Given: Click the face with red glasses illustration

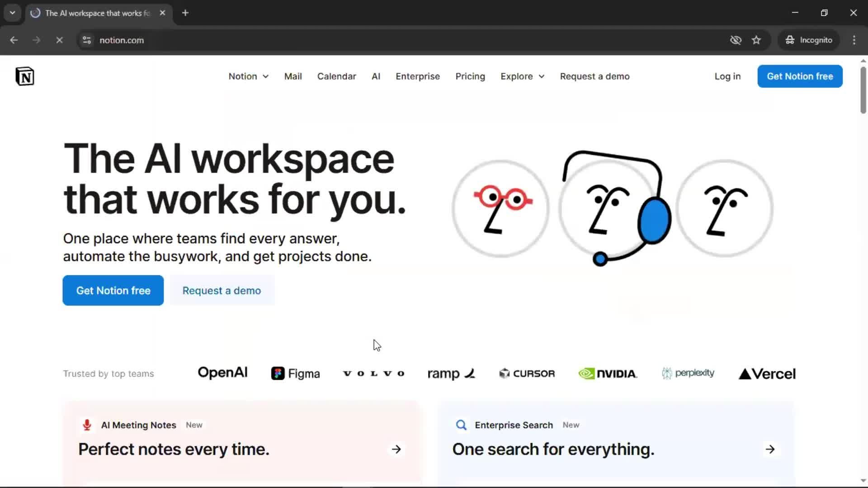Looking at the screenshot, I should 500,208.
